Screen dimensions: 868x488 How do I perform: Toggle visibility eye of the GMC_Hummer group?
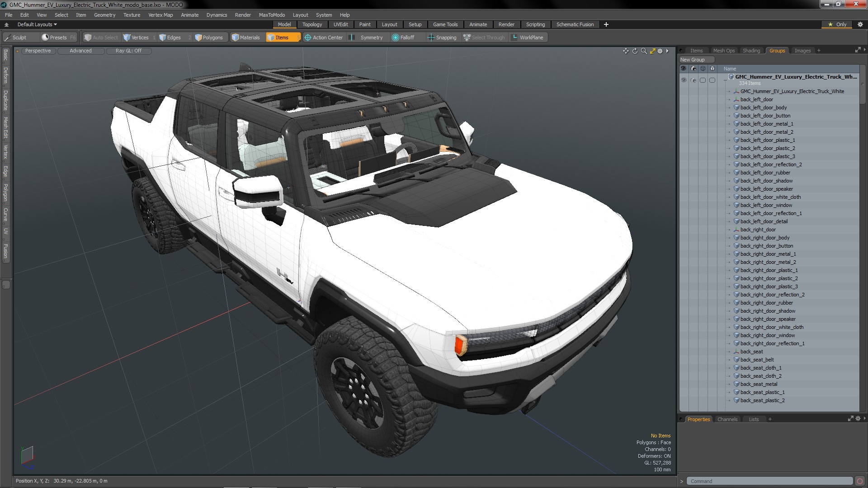click(684, 80)
